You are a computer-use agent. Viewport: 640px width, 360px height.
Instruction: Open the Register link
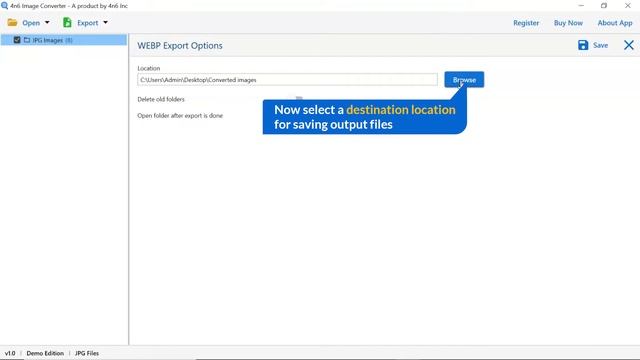point(526,23)
